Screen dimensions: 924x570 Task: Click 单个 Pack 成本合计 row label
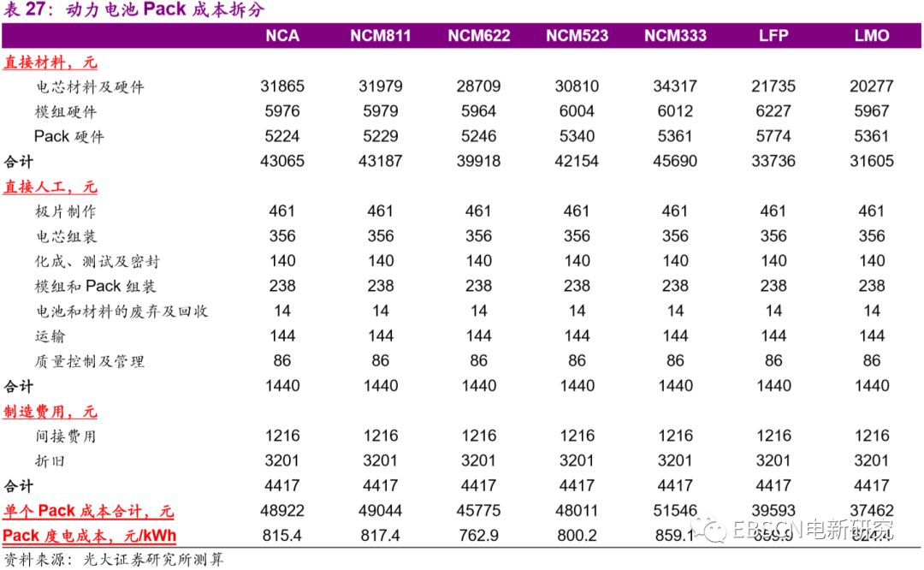click(x=88, y=510)
